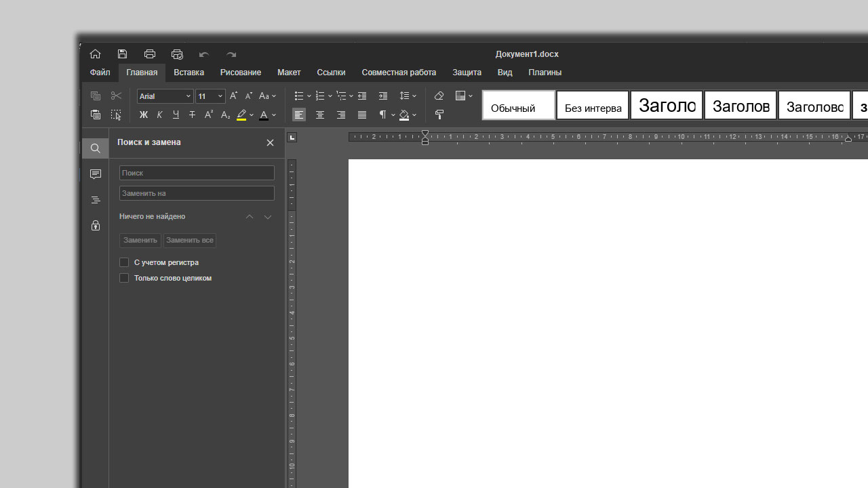Decrease font size with the smaller A icon
The width and height of the screenshot is (868, 488).
coord(248,96)
